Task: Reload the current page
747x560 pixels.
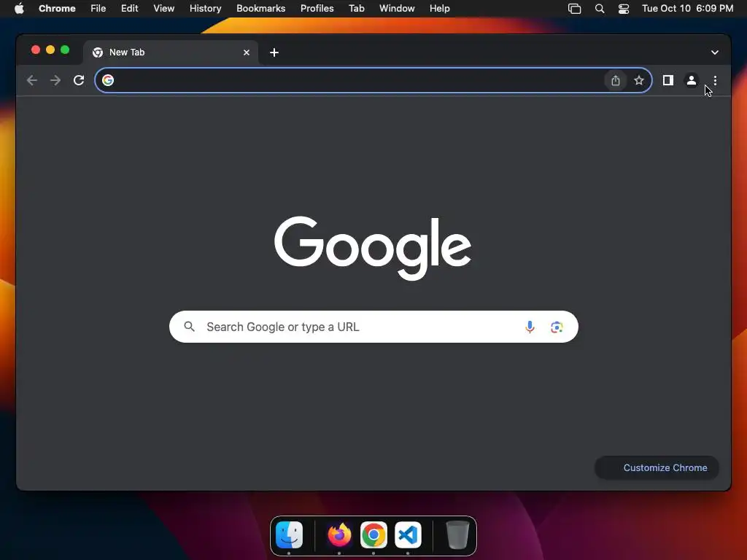Action: click(79, 80)
